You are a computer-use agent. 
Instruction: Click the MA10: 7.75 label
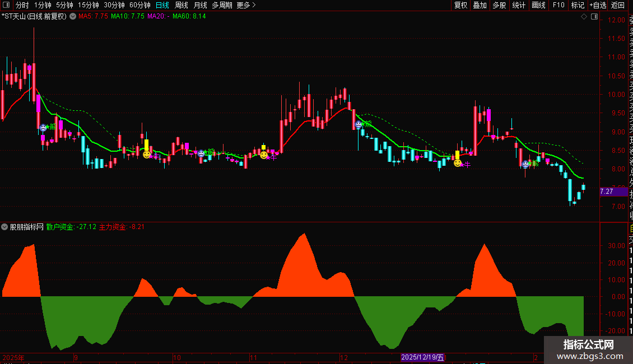[128, 16]
